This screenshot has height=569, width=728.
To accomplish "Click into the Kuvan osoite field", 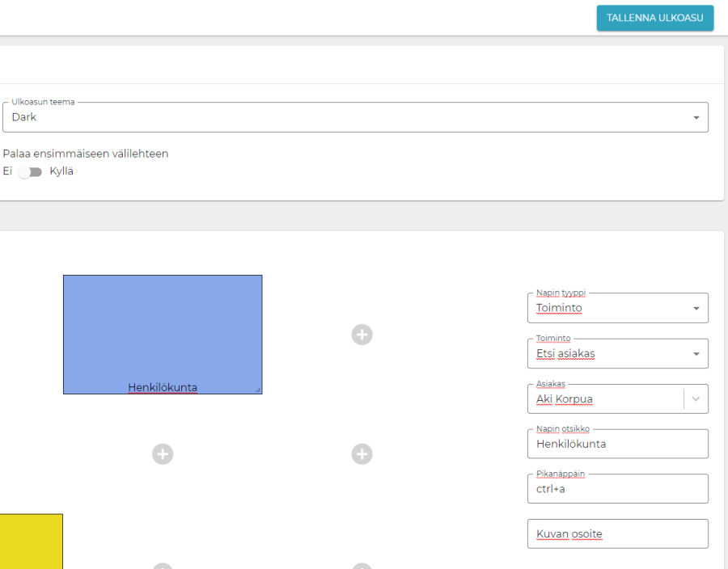I will [617, 534].
